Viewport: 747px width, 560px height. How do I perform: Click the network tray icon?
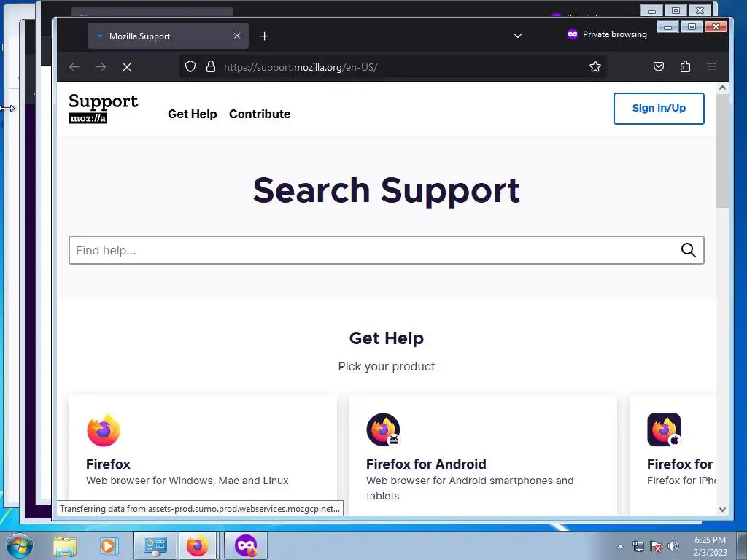tap(638, 546)
